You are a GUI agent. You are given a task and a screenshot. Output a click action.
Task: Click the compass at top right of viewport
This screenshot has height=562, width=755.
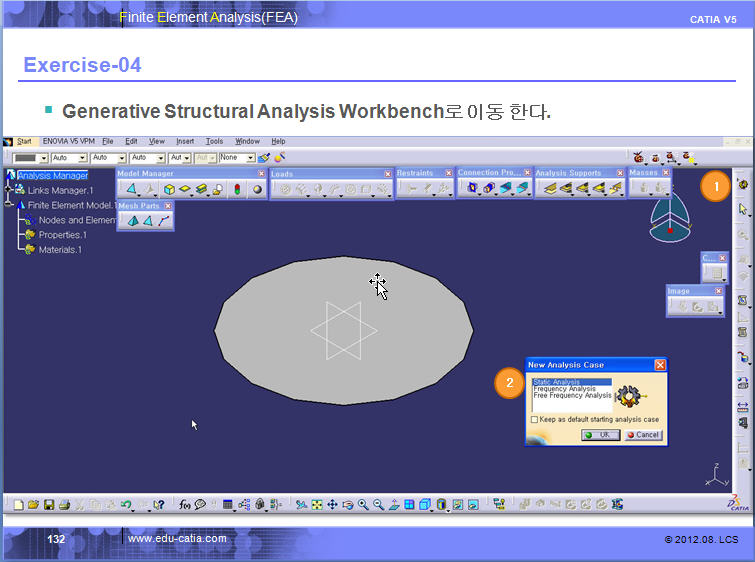tap(670, 217)
